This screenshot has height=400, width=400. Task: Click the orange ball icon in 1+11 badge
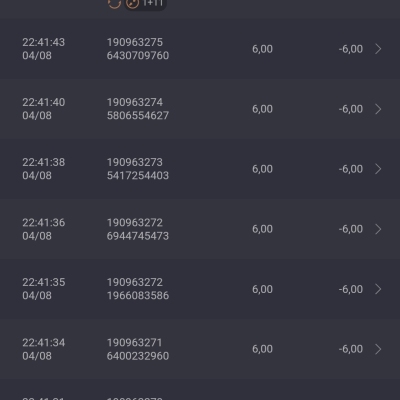(x=133, y=3)
